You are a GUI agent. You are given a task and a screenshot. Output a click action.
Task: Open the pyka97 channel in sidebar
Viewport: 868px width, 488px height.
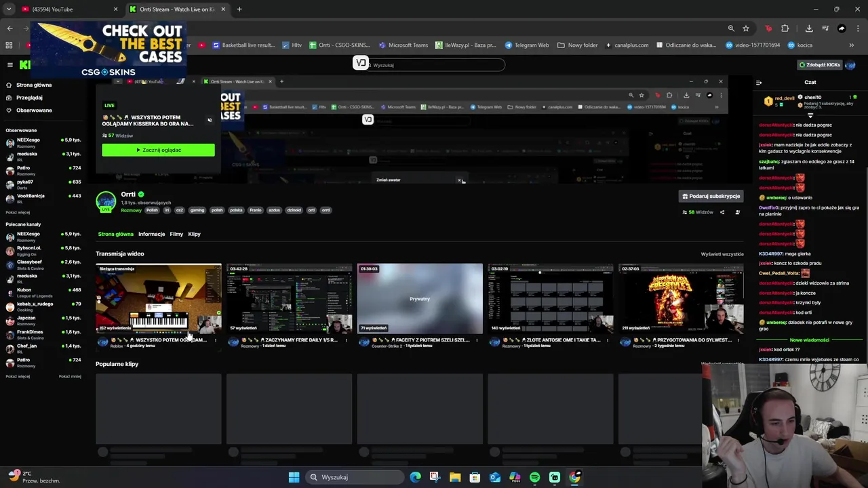pos(43,184)
